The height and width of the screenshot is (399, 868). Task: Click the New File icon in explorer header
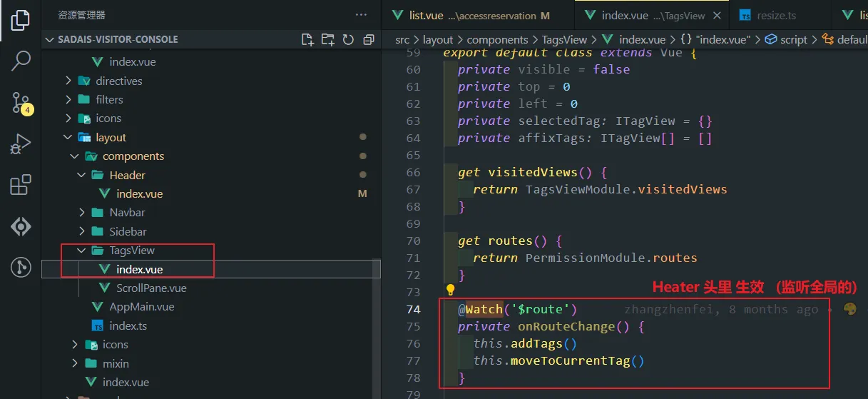(x=307, y=39)
